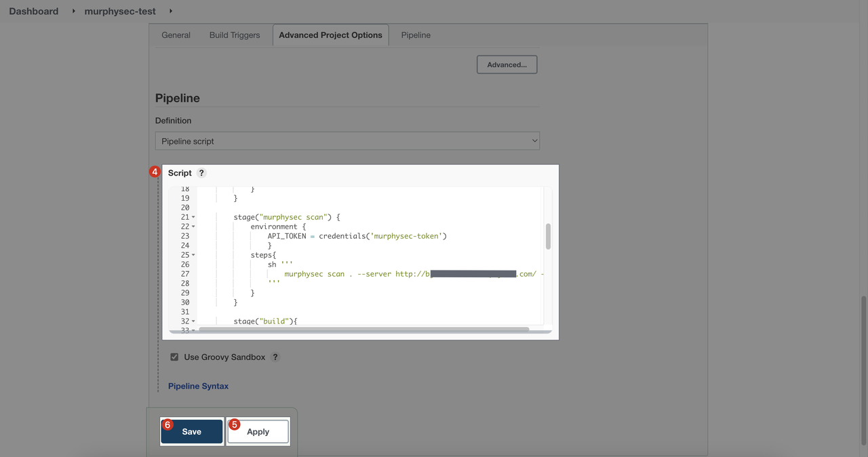The image size is (868, 457).
Task: Open the Pipeline script definition dropdown
Action: [x=347, y=141]
